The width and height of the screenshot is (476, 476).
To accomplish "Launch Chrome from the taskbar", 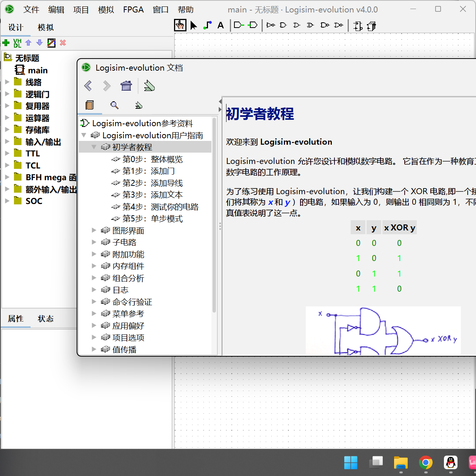I will (x=425, y=462).
